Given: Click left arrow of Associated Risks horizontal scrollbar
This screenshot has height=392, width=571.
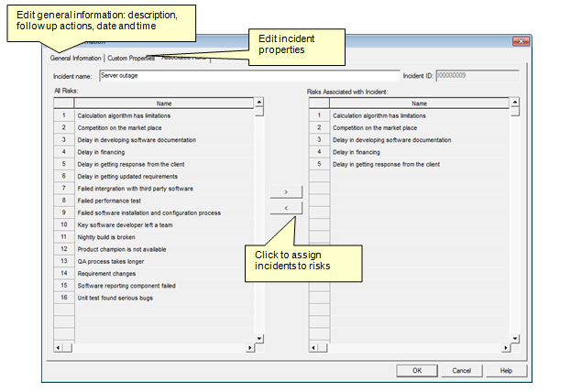Looking at the screenshot, I should [x=313, y=348].
